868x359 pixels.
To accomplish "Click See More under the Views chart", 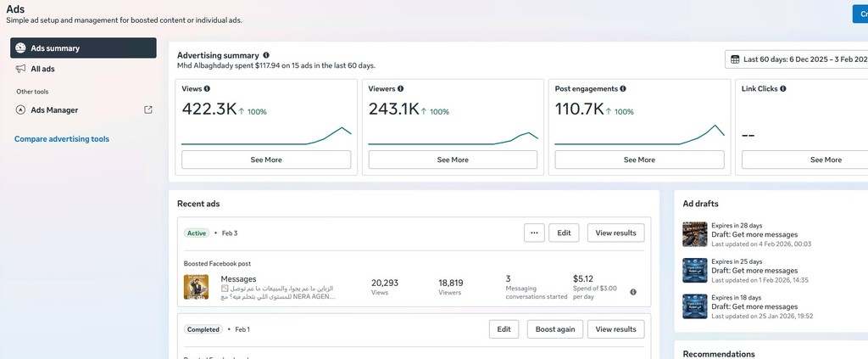I will (266, 160).
